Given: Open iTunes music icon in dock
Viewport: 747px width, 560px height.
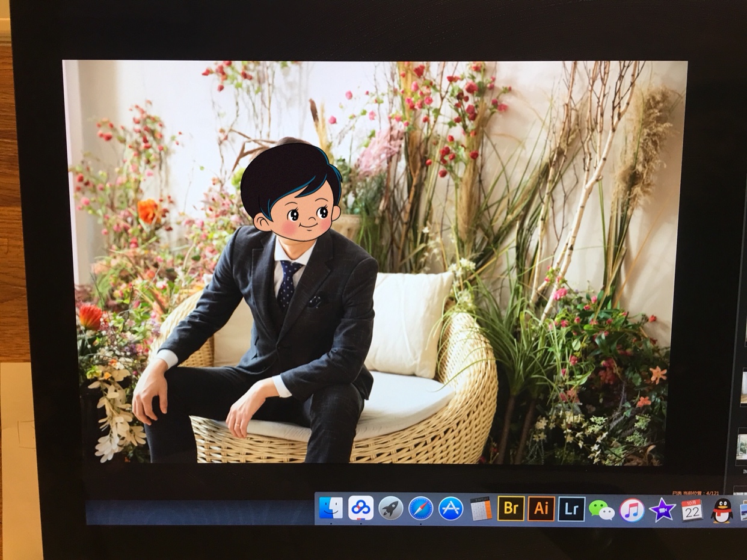Looking at the screenshot, I should click(632, 510).
